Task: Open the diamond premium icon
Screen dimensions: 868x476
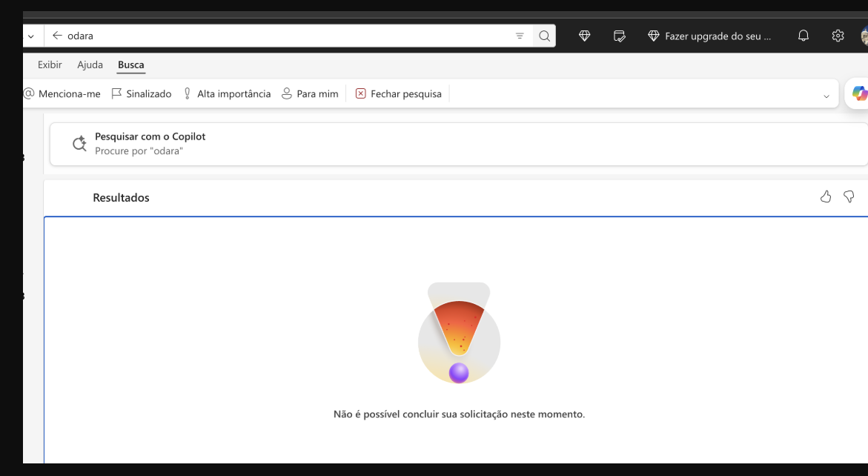Action: coord(585,36)
